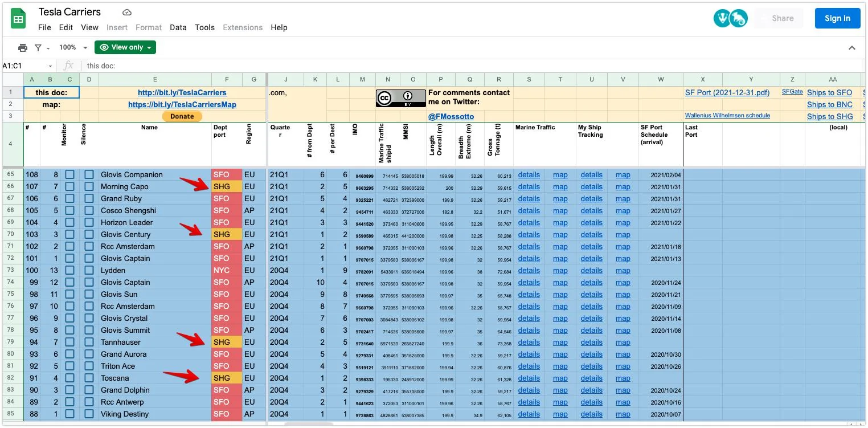The width and height of the screenshot is (868, 428).
Task: Check Silence box for Lydden
Action: tap(89, 271)
